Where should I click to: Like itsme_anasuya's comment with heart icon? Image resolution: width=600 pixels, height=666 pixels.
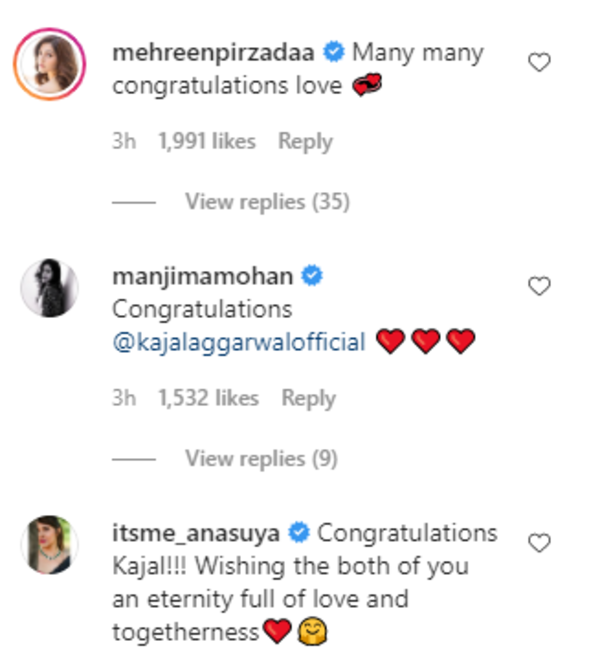pos(539,543)
